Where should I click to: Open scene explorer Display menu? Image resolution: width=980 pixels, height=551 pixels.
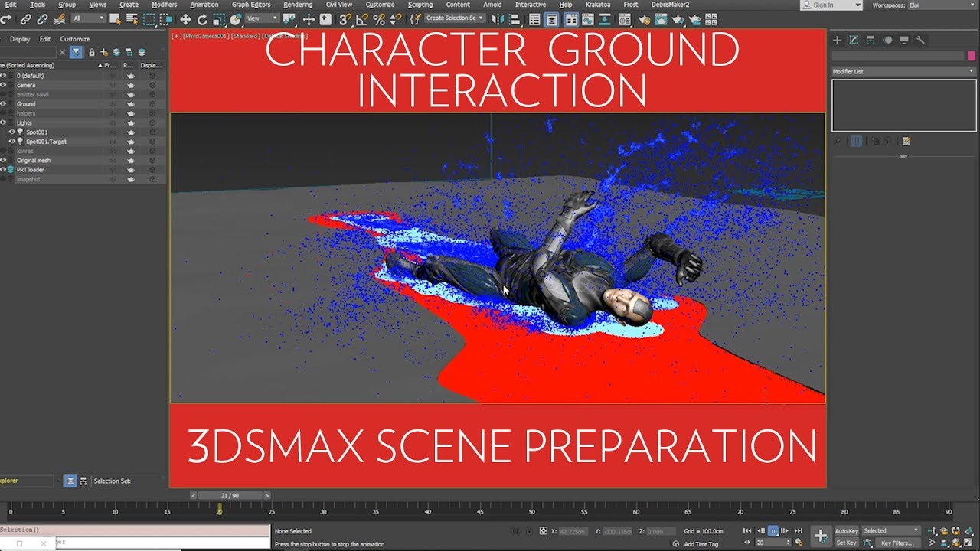[20, 39]
